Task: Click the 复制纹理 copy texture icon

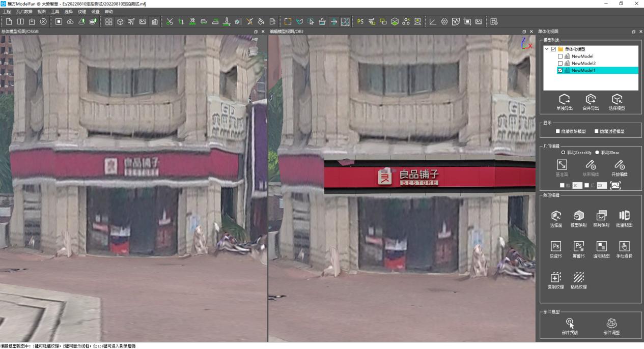Action: 556,277
